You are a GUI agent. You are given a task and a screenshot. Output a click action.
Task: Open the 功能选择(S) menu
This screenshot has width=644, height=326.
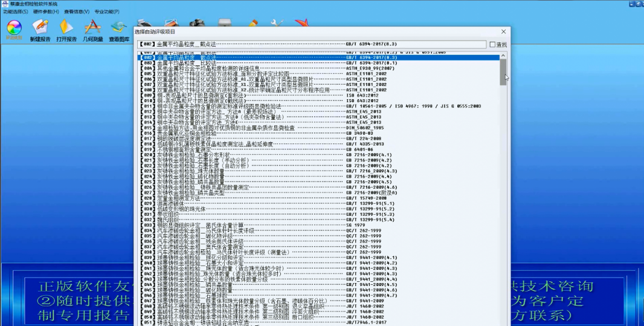[x=16, y=11]
